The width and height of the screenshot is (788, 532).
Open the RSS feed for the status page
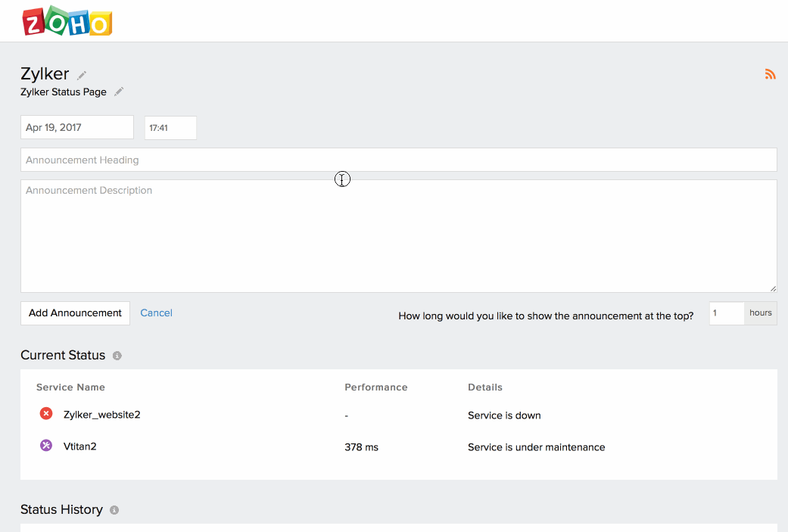click(x=770, y=73)
